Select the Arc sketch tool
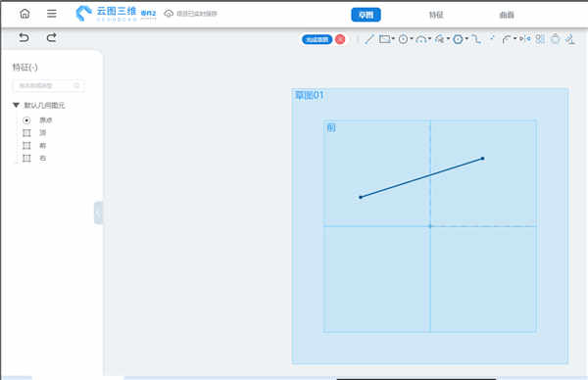 421,39
